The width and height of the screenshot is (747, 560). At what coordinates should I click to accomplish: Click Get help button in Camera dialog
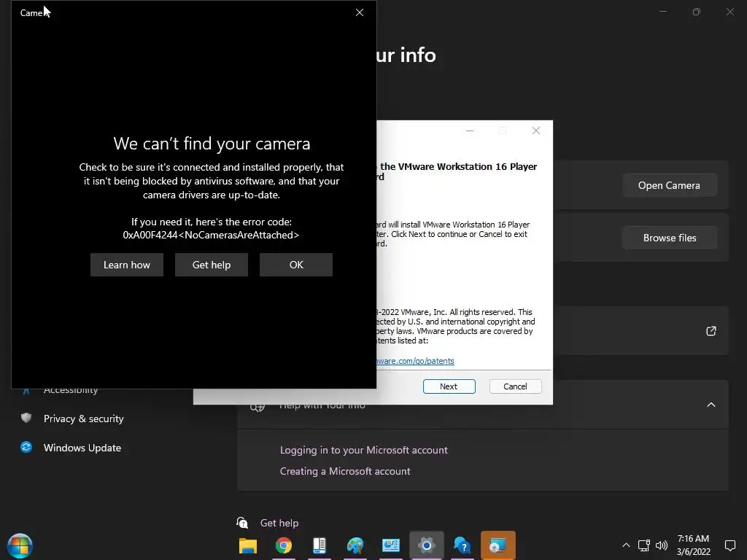coord(212,265)
